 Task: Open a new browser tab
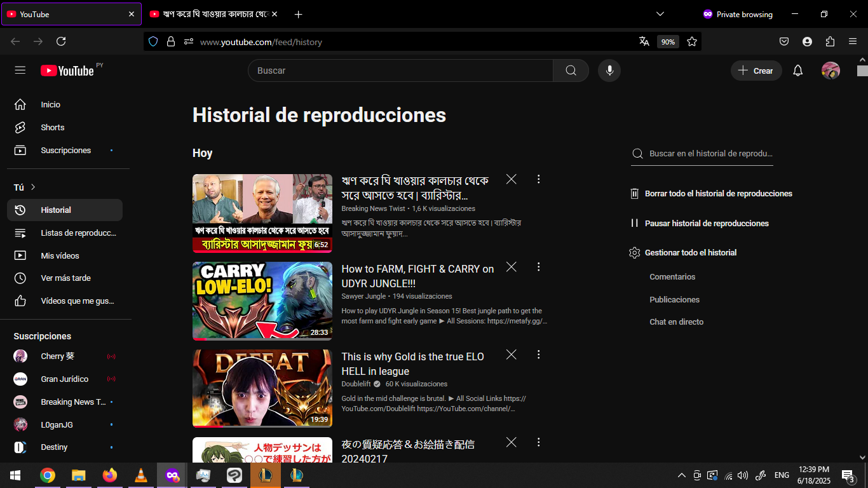coord(299,14)
